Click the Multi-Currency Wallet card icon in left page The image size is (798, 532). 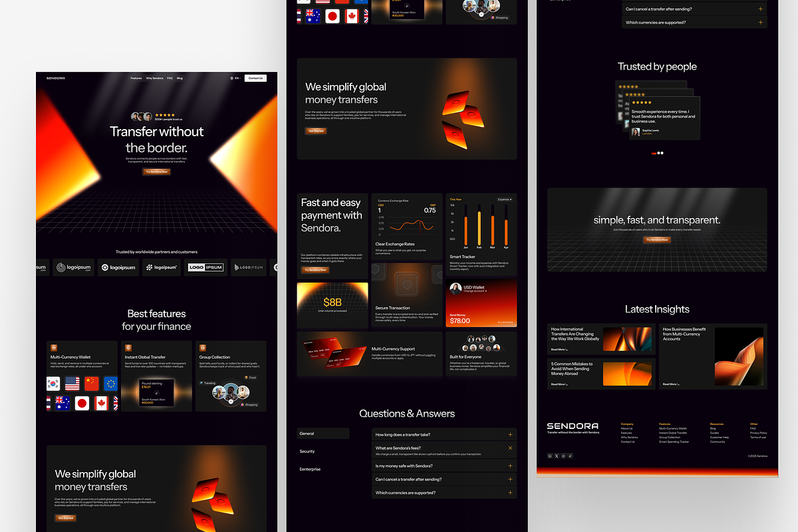54,348
